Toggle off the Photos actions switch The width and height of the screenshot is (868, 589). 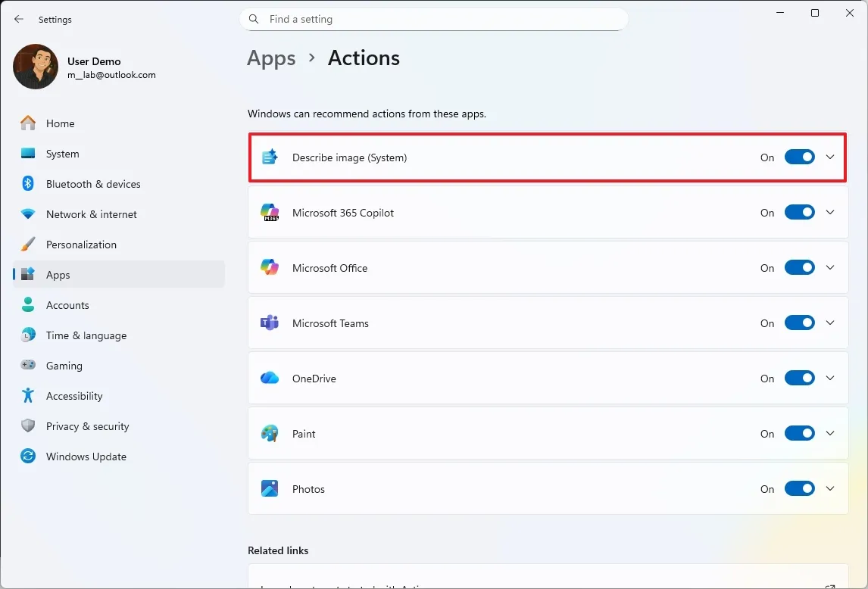(x=799, y=488)
